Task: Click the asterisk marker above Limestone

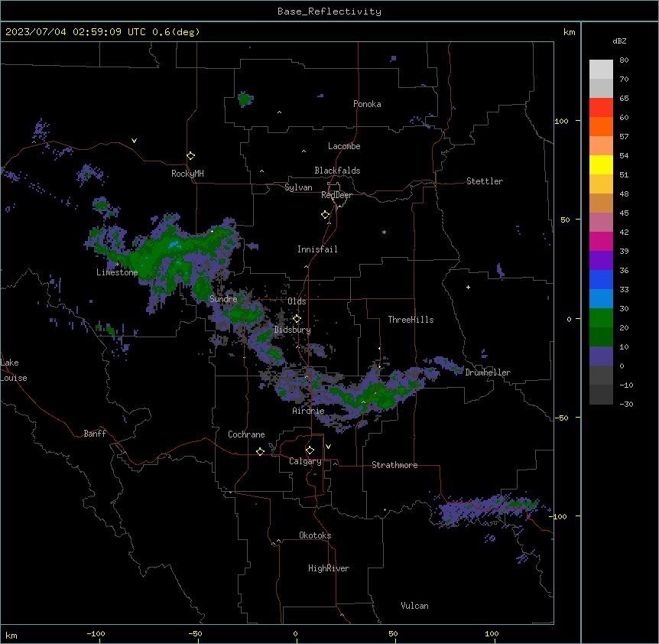Action: (117, 264)
